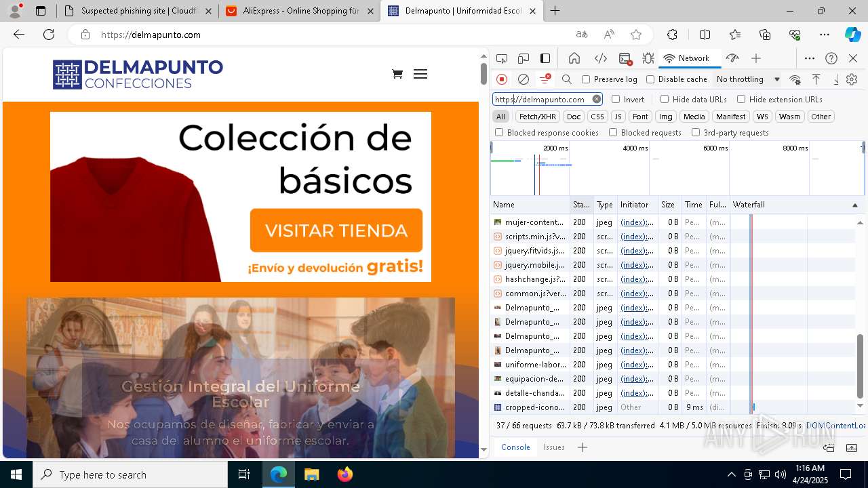The image size is (868, 488).
Task: Click the taskbar search box
Action: [130, 474]
